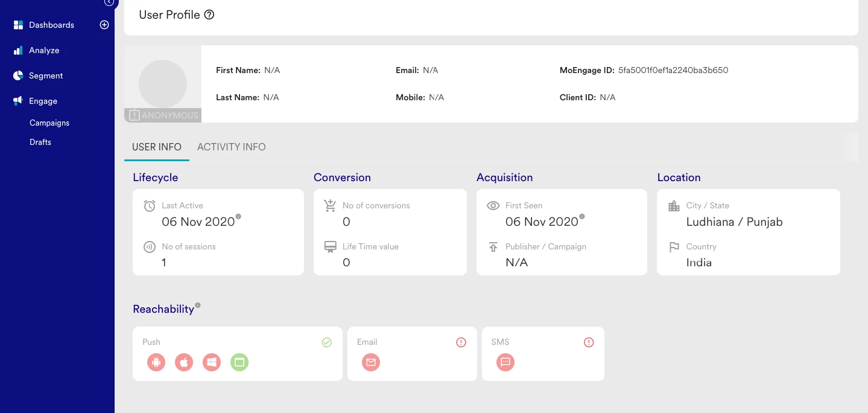Open Campaigns under Engage

(x=49, y=123)
